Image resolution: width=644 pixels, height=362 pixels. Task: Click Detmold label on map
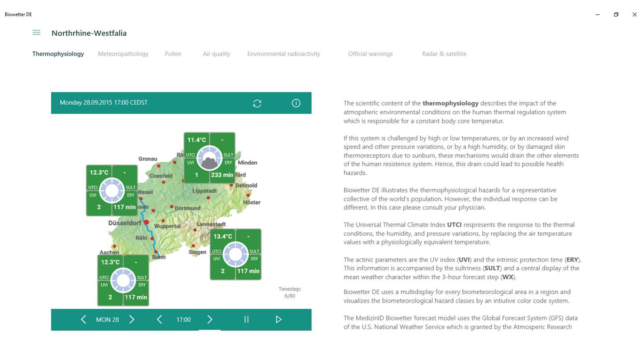pyautogui.click(x=246, y=185)
